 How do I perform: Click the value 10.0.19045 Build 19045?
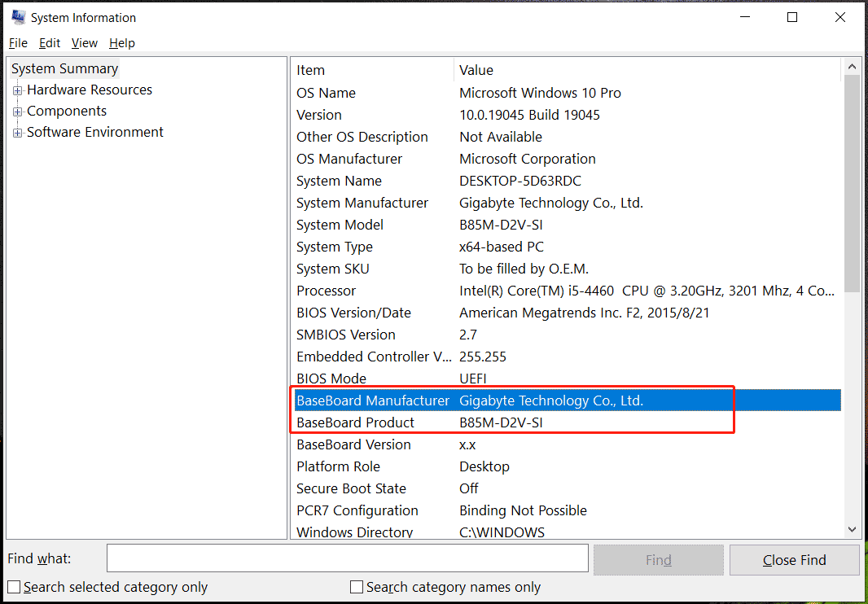529,115
